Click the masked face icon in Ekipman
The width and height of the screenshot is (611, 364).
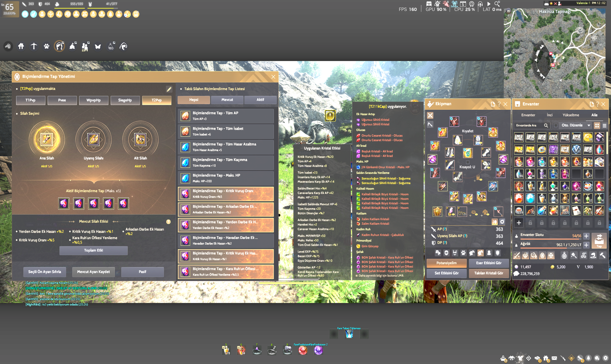point(446,253)
